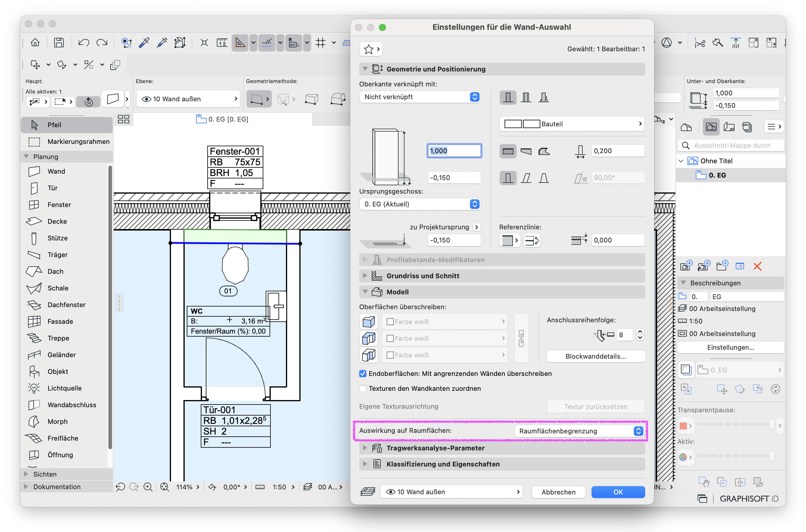Check third Farbe weiß surface override
This screenshot has height=532, width=806.
390,355
